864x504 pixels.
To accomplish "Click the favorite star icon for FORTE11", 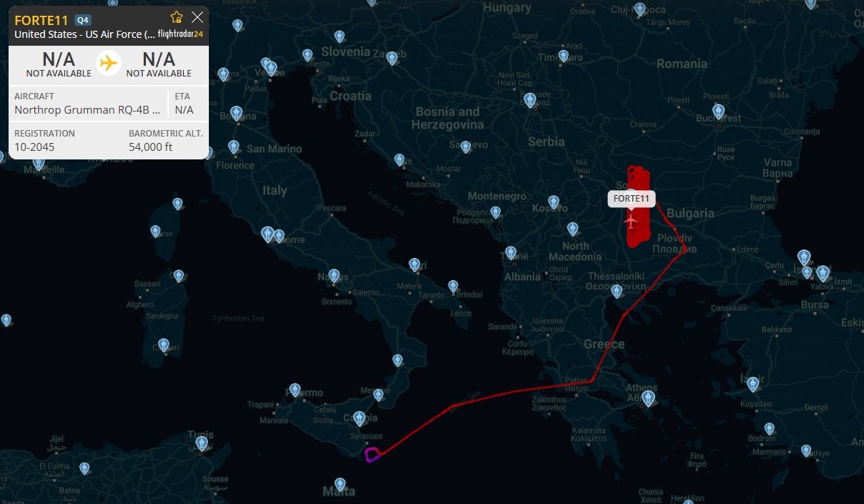I will 177,17.
